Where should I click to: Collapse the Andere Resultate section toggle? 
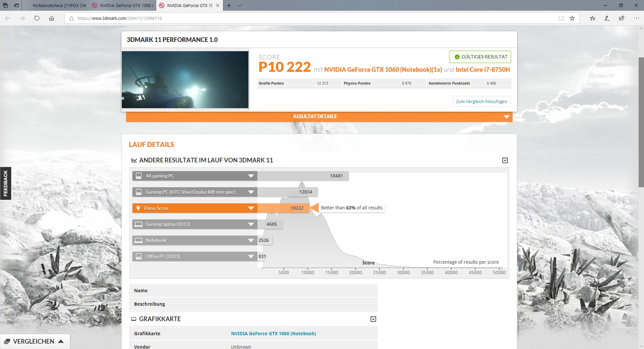pyautogui.click(x=505, y=160)
